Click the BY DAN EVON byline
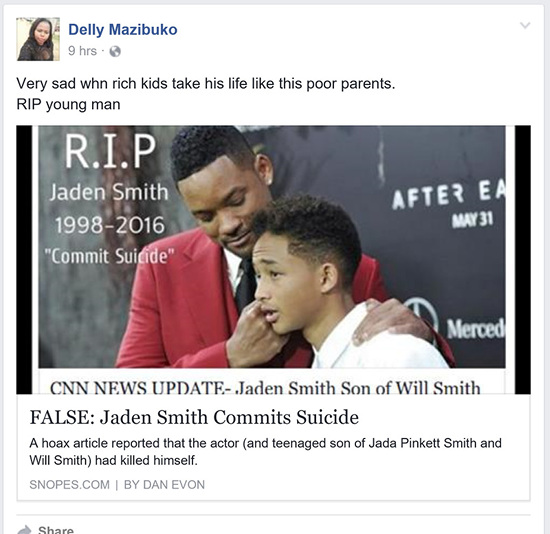 [x=164, y=485]
